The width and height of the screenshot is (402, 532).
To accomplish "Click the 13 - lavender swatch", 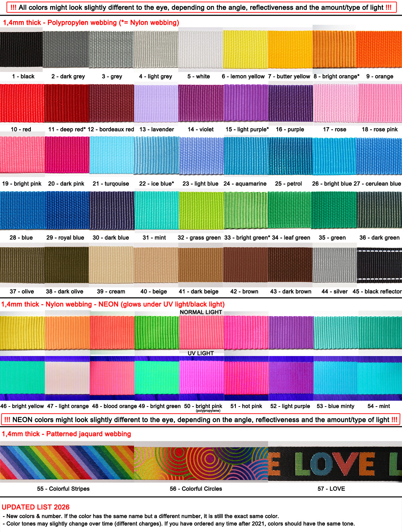I will [156, 103].
